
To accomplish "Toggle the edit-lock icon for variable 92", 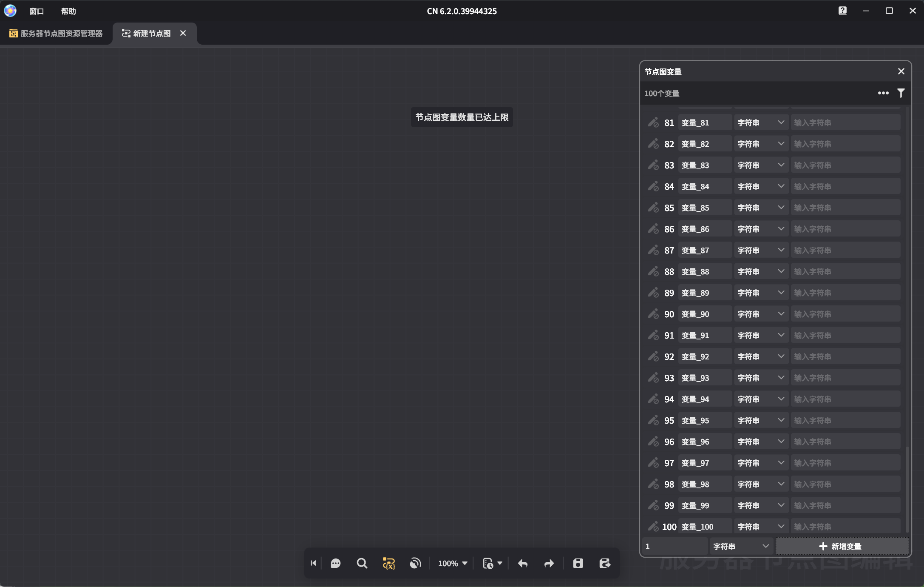I will tap(653, 356).
